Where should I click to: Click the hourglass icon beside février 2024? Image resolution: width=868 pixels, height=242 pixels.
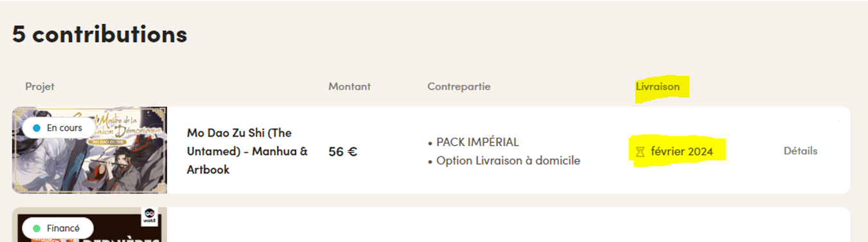(640, 152)
